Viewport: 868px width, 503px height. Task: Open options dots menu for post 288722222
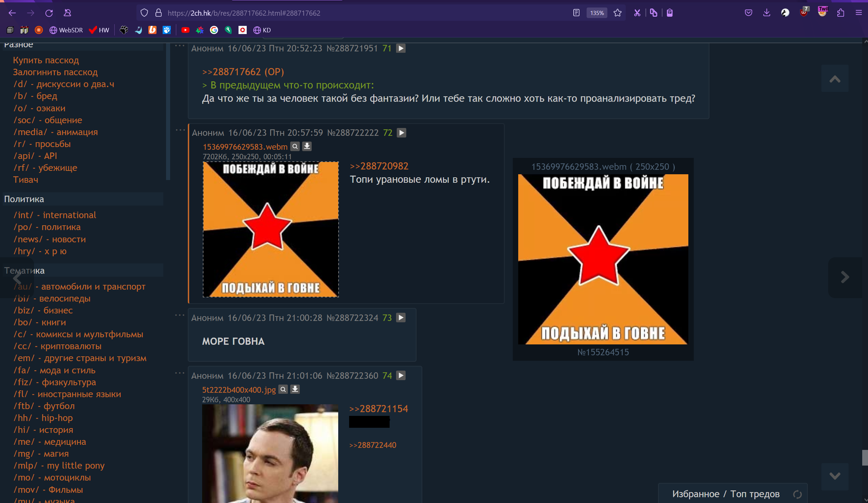(x=180, y=130)
